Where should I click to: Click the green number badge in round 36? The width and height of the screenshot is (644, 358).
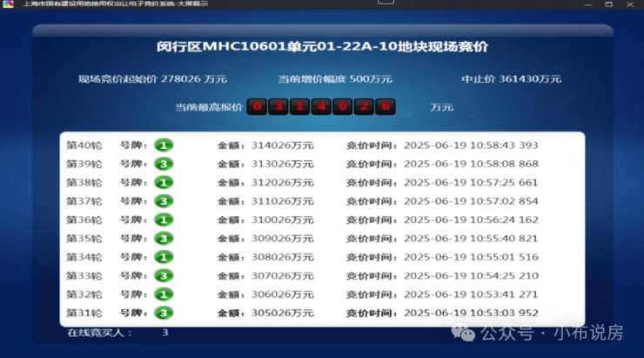tap(164, 220)
